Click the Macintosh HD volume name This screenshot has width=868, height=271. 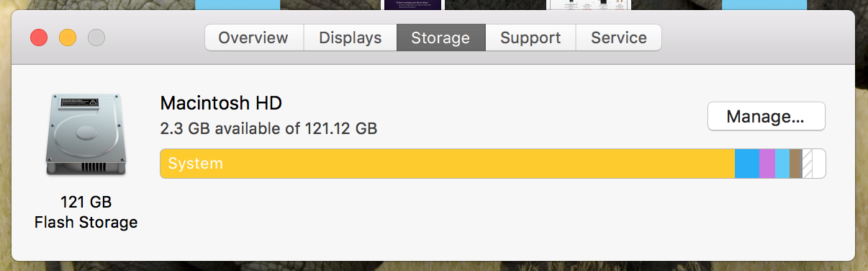point(221,103)
